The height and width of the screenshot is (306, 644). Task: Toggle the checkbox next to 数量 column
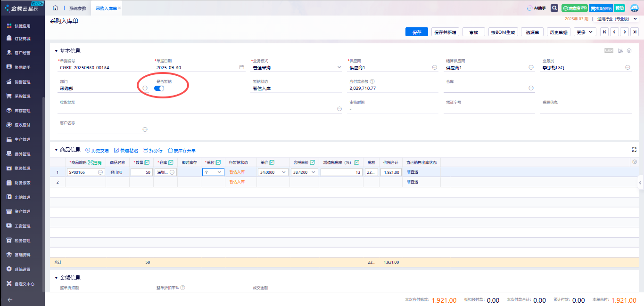147,162
